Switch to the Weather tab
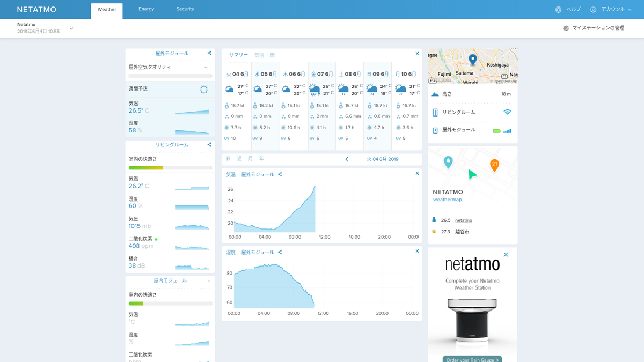This screenshot has width=644, height=362. coord(107,11)
